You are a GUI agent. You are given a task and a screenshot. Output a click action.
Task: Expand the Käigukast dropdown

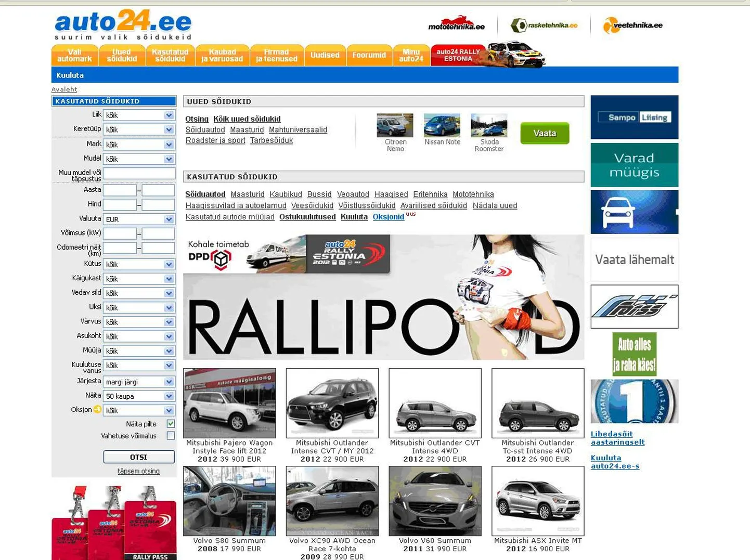[139, 279]
